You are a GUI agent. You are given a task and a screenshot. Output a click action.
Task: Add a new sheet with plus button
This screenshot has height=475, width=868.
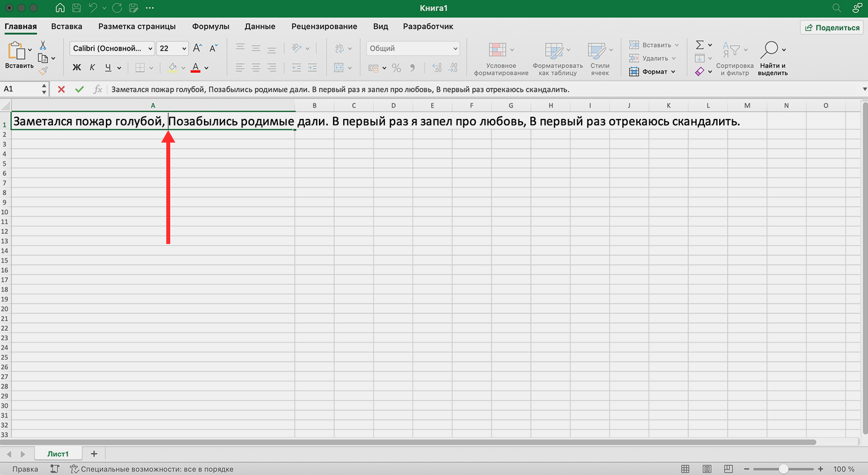(x=94, y=454)
